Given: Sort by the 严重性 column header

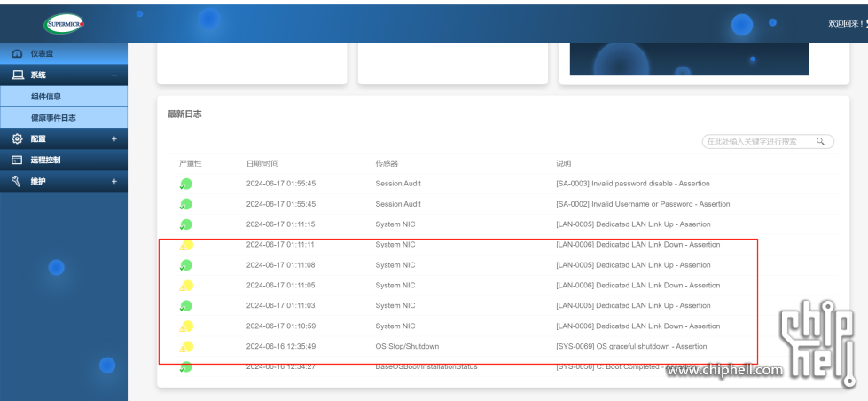Looking at the screenshot, I should pyautogui.click(x=191, y=163).
